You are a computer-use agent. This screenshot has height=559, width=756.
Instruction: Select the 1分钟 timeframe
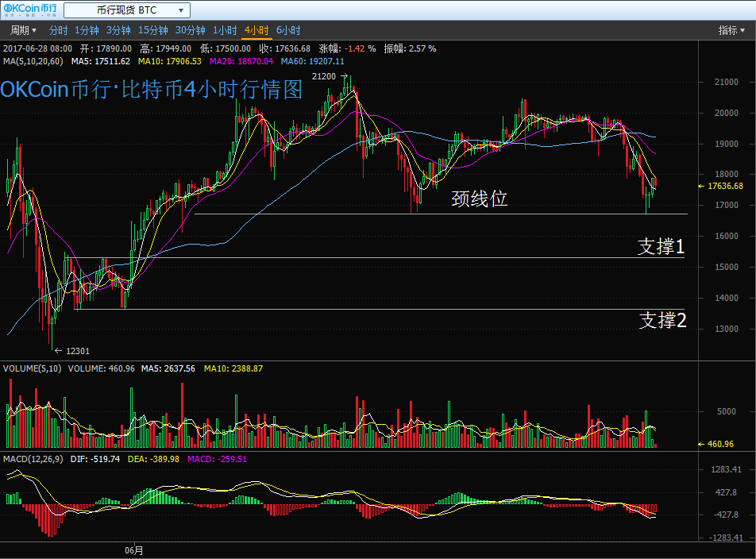tap(87, 30)
